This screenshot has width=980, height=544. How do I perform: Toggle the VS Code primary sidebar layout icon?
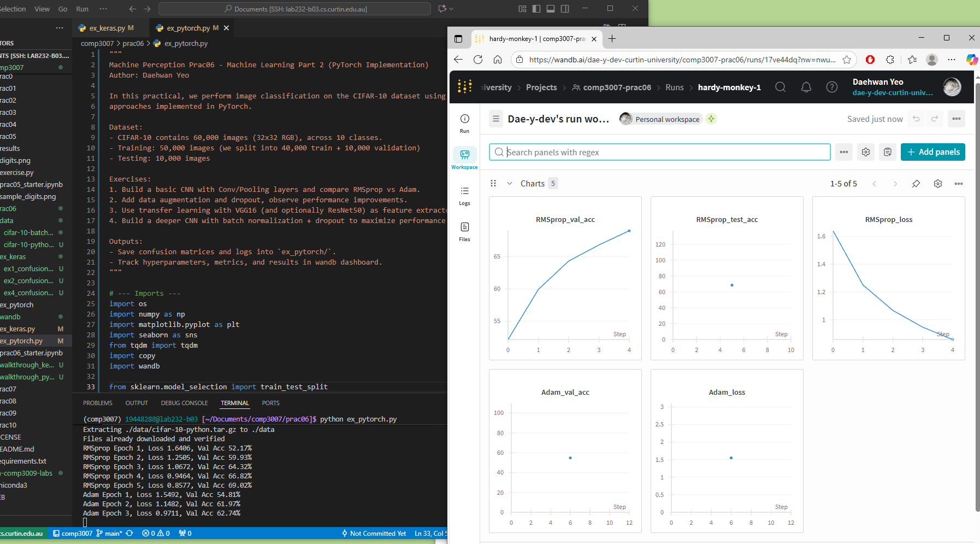[536, 9]
